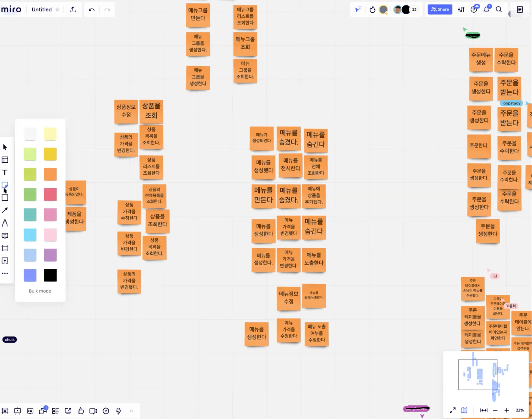Select the Pen drawing tool
532x419 pixels.
coord(5,223)
